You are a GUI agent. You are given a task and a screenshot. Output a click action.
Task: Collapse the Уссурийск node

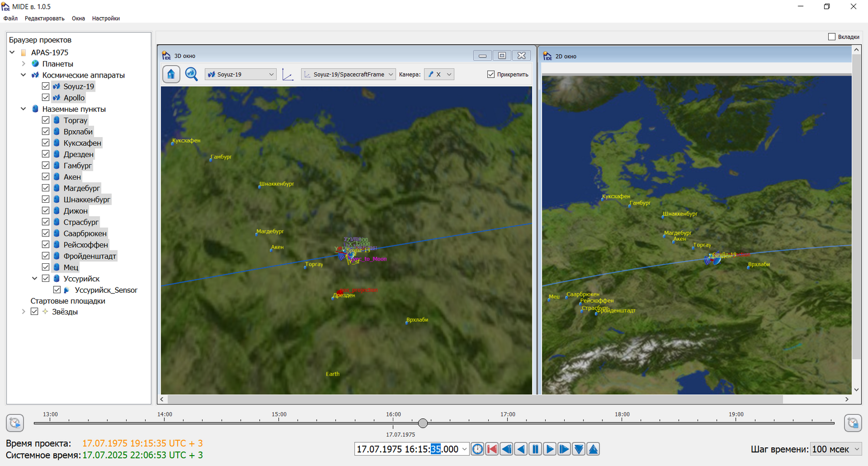[35, 279]
